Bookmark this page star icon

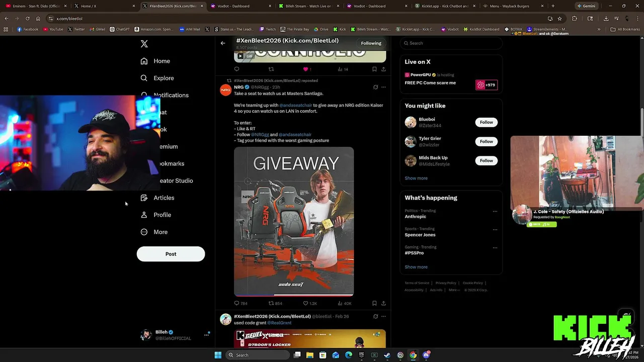point(559,19)
